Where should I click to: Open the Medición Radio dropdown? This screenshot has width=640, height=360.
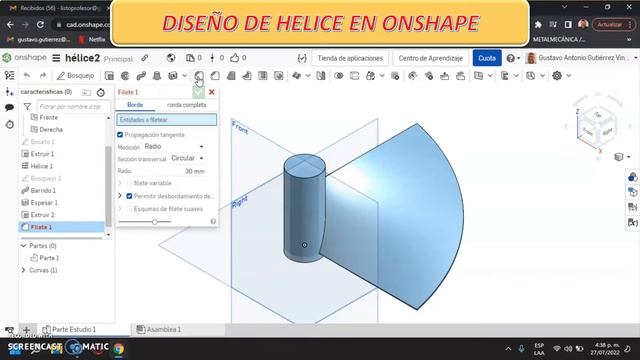(174, 147)
